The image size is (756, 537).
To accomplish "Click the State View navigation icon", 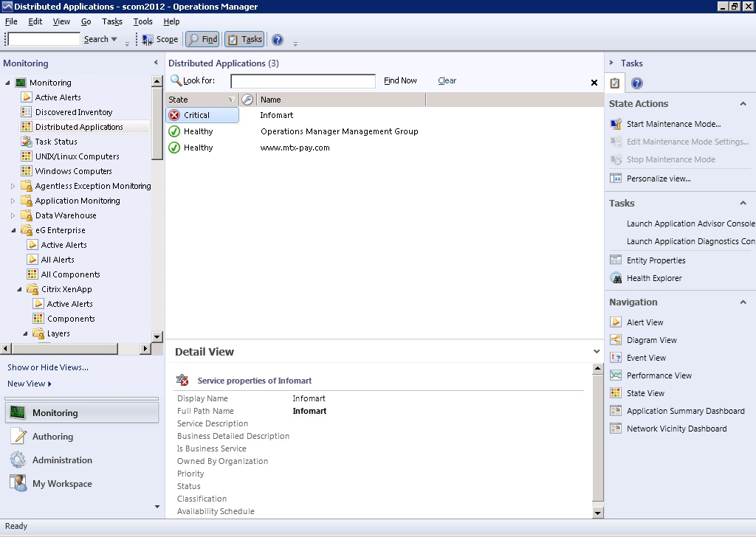I will 616,393.
